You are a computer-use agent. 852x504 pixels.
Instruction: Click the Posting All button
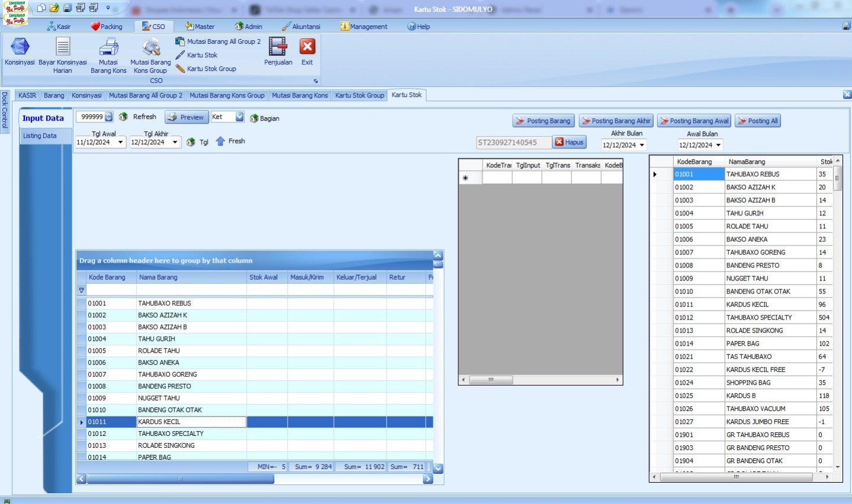(x=758, y=121)
